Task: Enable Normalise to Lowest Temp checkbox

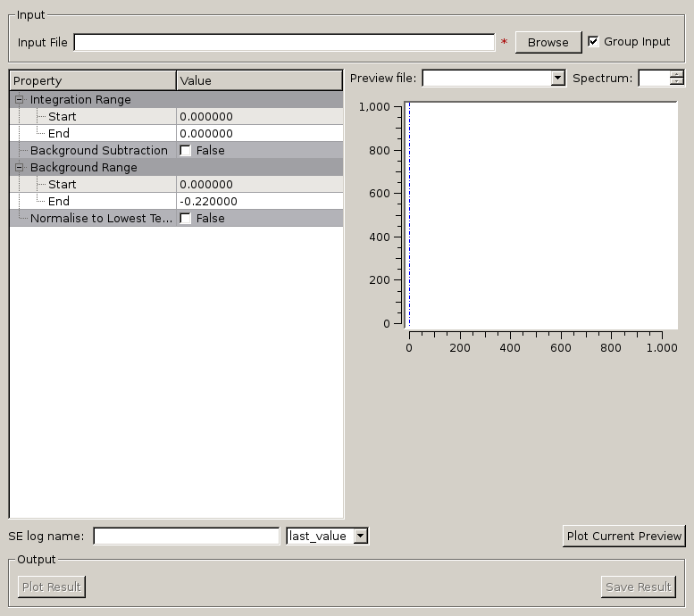Action: pyautogui.click(x=186, y=219)
